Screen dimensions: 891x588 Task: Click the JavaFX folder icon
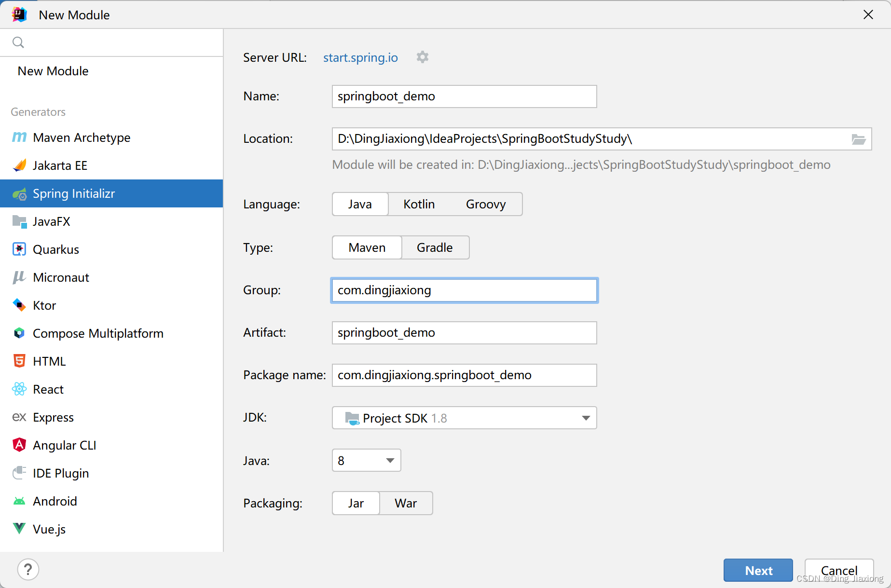coord(19,221)
